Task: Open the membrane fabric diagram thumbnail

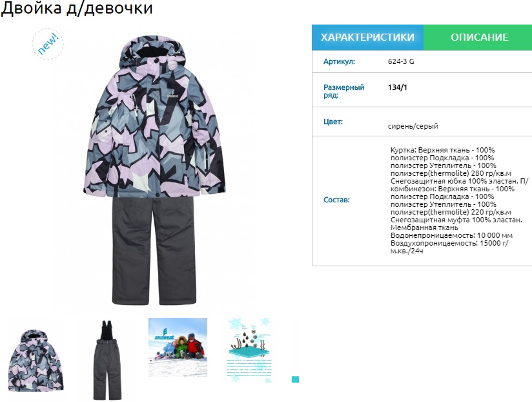Action: pos(249,351)
